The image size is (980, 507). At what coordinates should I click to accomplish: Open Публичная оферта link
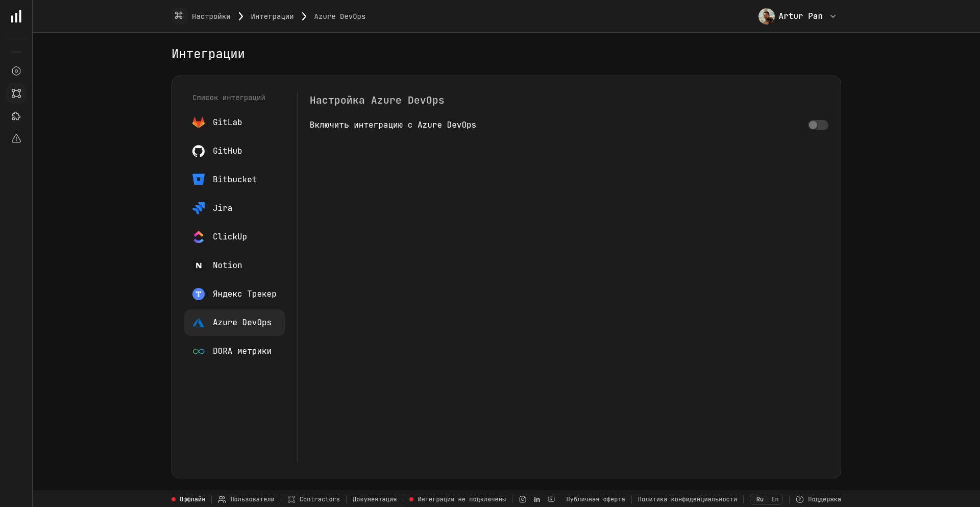(596, 499)
